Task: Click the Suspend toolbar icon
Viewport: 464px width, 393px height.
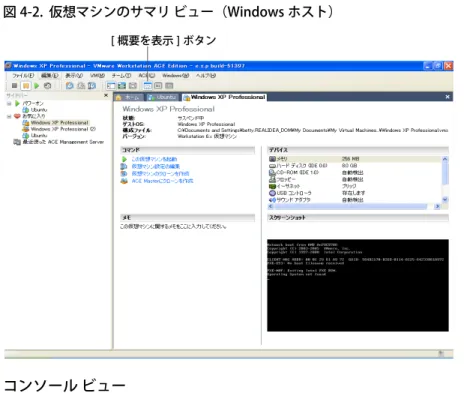Action: [x=26, y=86]
